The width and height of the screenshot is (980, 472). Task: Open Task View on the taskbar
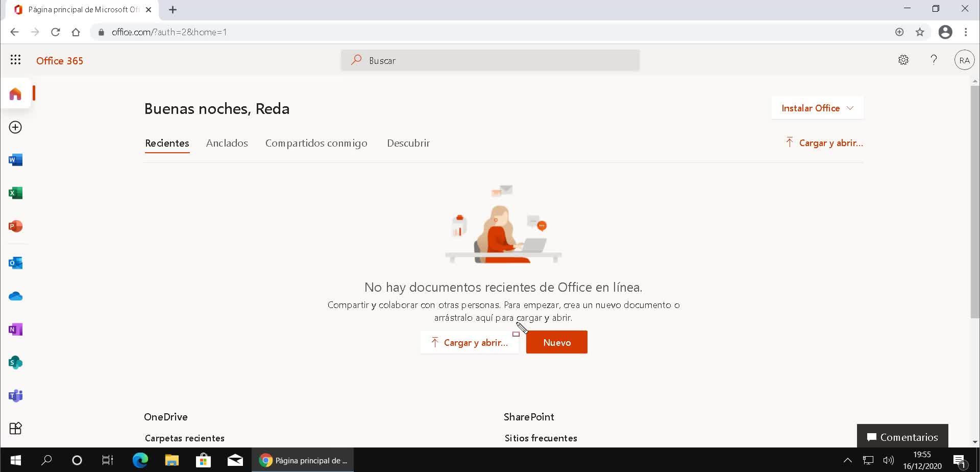[108, 460]
